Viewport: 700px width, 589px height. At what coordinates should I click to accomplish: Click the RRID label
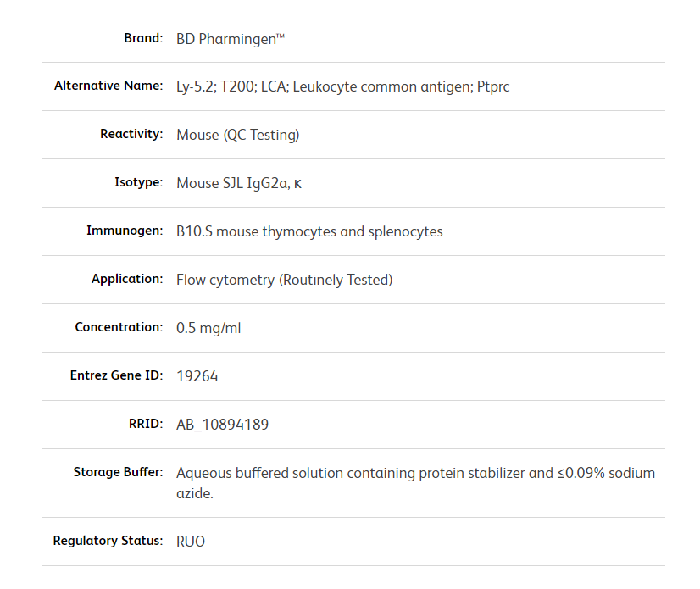pyautogui.click(x=145, y=424)
